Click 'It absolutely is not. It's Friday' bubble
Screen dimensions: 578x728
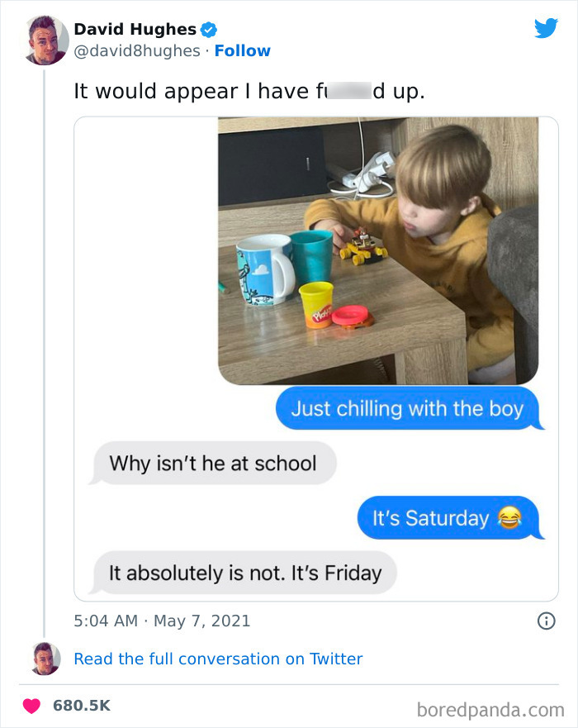click(244, 573)
